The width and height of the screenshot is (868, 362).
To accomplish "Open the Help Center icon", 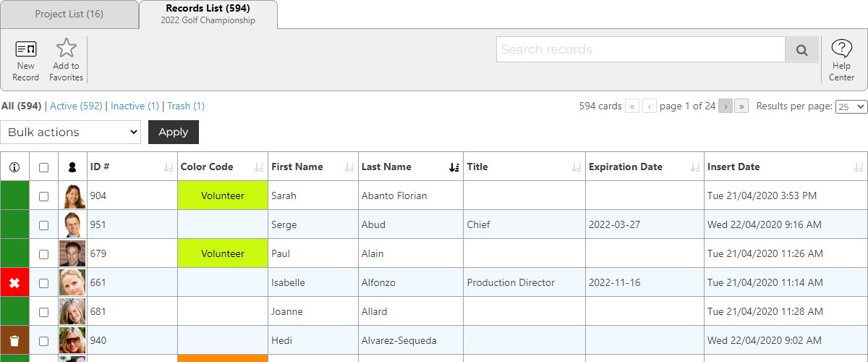I will [841, 49].
